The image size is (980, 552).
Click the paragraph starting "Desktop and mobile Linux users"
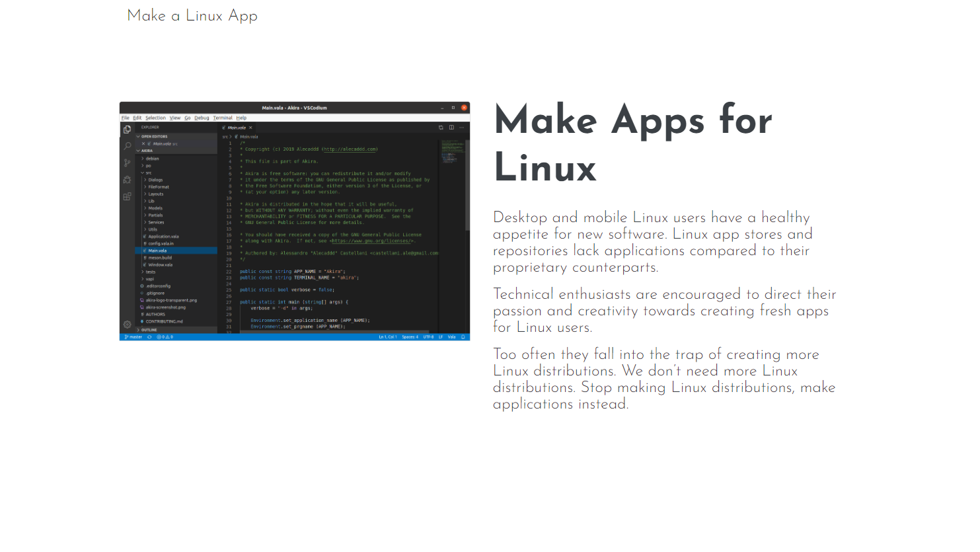(x=653, y=242)
